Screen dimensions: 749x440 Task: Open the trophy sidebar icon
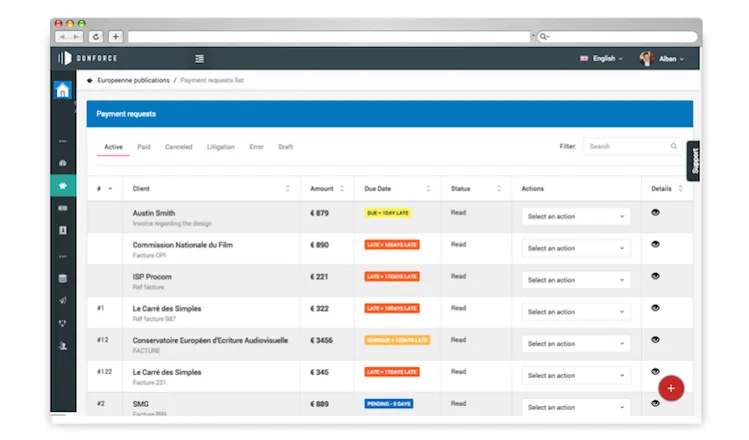[x=63, y=323]
